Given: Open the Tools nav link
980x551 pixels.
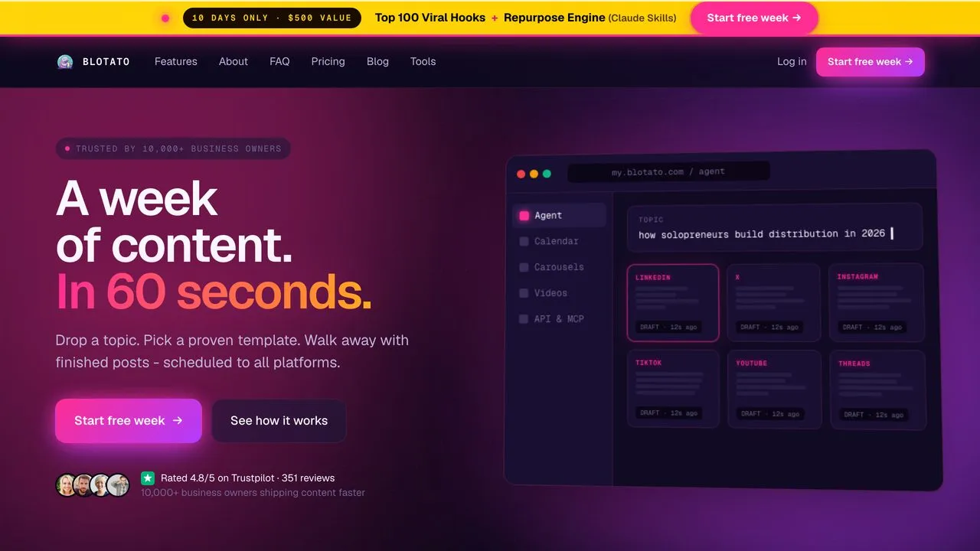Looking at the screenshot, I should pos(423,61).
